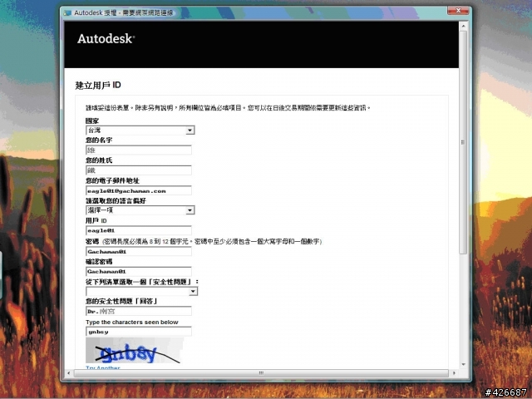Viewport: 532px width, 399px height.
Task: Click the captcha characters input field
Action: tap(139, 332)
